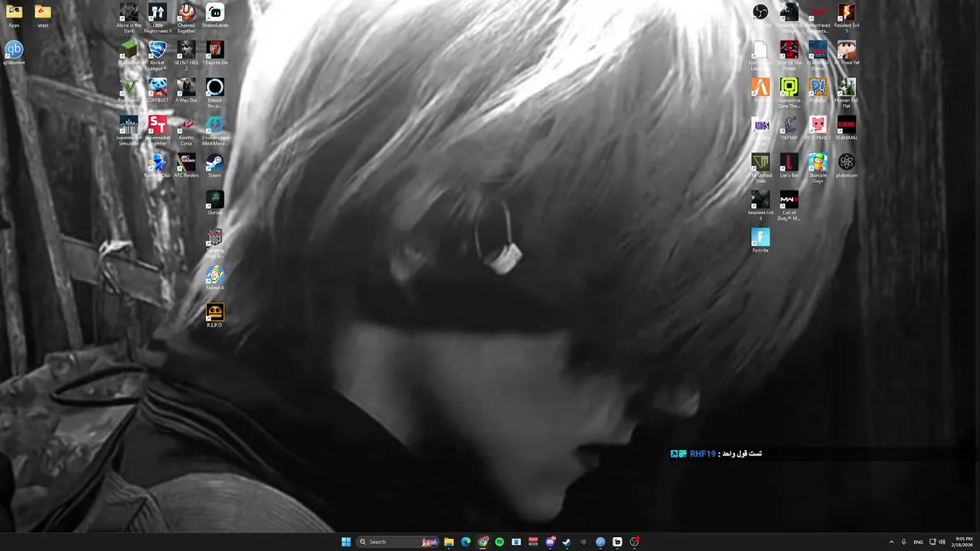
Task: Open the ENG language switcher
Action: [x=918, y=542]
